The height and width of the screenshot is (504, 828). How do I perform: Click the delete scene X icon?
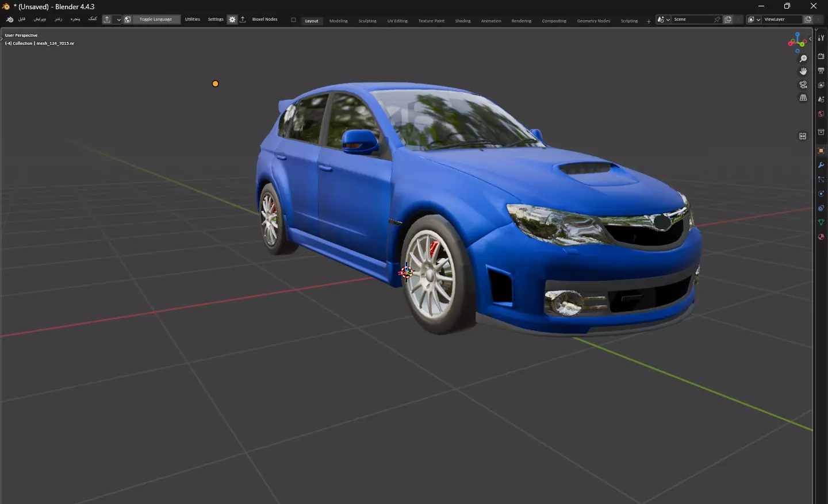pyautogui.click(x=739, y=20)
